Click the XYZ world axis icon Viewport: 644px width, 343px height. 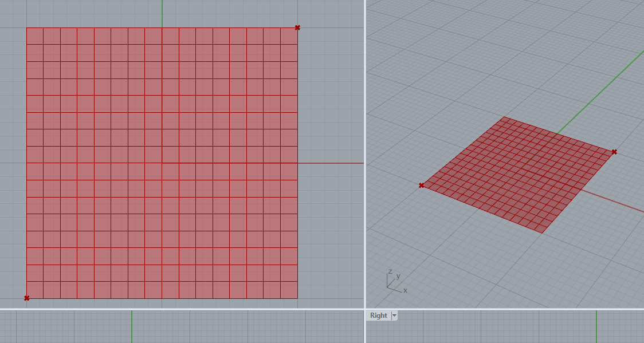point(395,281)
